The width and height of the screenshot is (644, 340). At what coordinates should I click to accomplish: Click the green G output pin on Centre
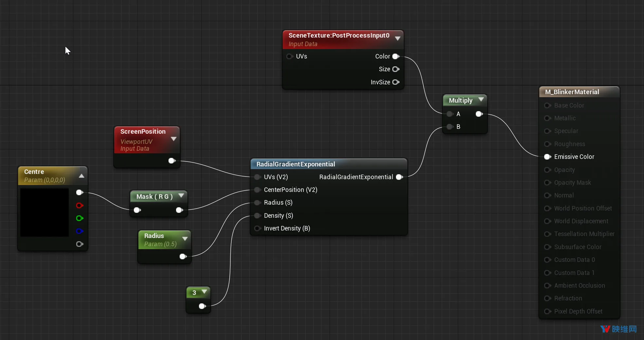(80, 218)
